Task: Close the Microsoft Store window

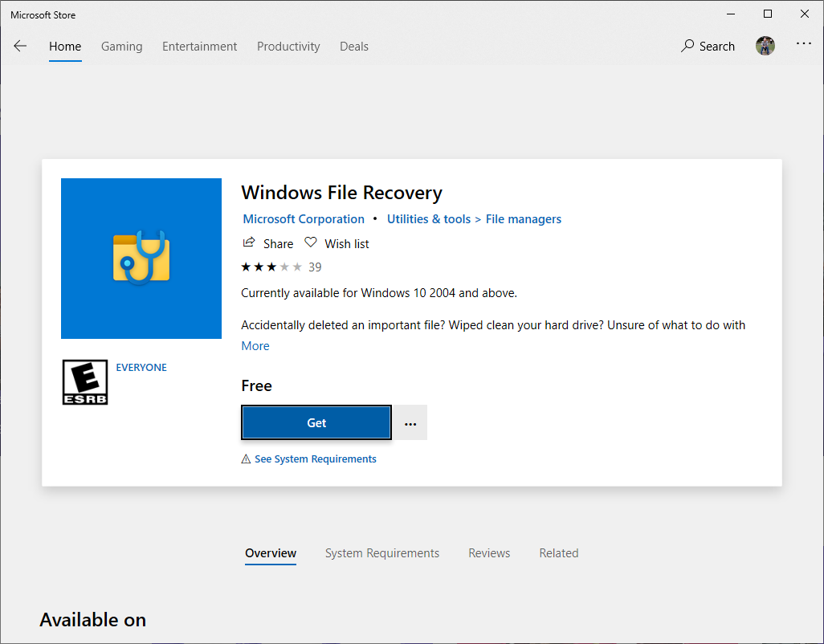Action: click(x=805, y=14)
